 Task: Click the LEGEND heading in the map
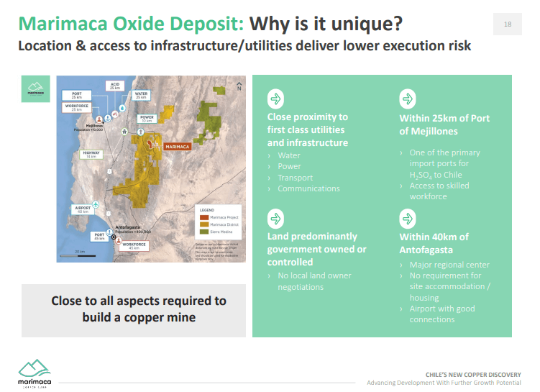click(x=206, y=210)
